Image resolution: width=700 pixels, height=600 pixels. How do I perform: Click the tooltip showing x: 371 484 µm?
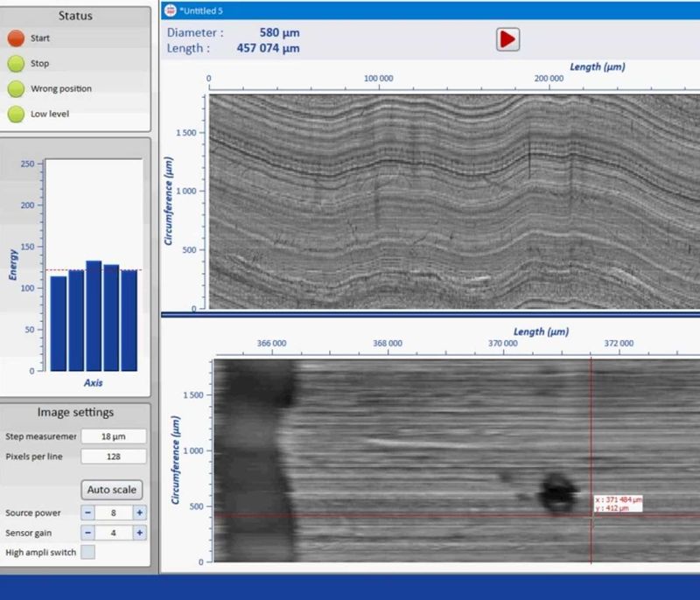[x=617, y=505]
